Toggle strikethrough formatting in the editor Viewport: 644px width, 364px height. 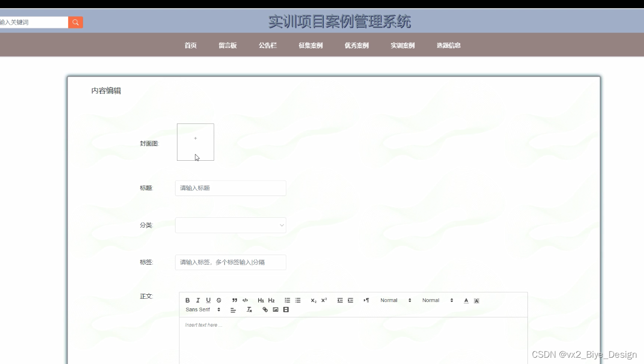[x=219, y=301]
